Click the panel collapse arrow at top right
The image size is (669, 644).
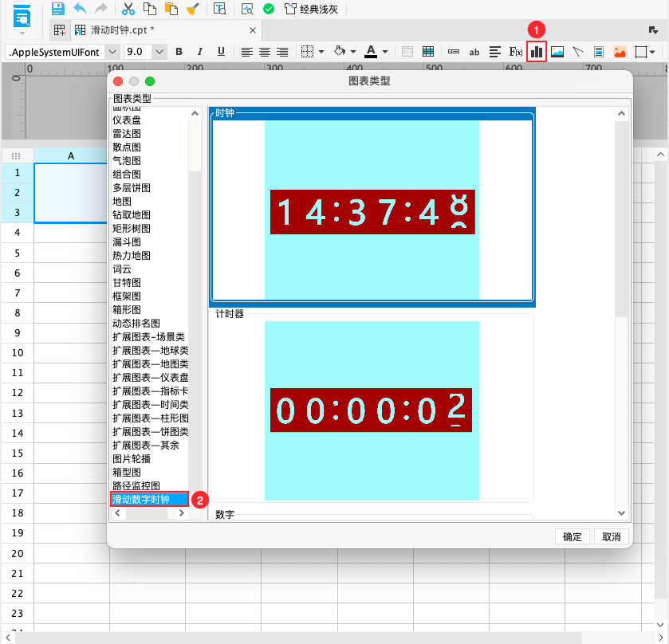pos(653,29)
